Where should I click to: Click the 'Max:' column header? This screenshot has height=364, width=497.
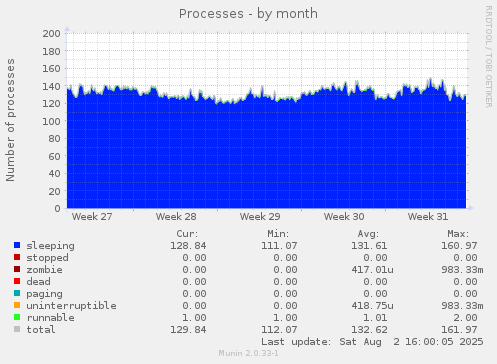pos(458,234)
